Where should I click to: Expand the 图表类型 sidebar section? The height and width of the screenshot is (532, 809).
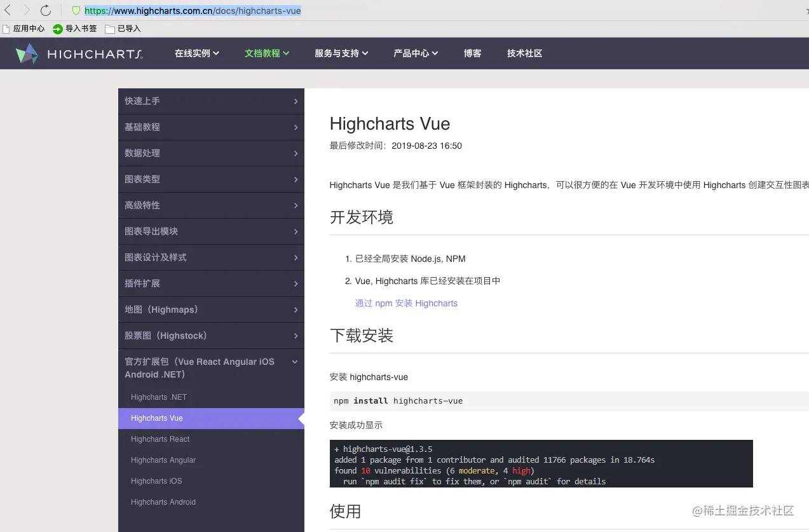[x=211, y=179]
